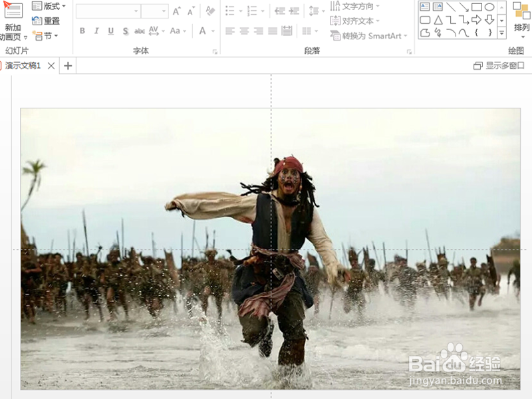This screenshot has height=399, width=532.
Task: Select the rectangle shape
Action: (x=476, y=7)
